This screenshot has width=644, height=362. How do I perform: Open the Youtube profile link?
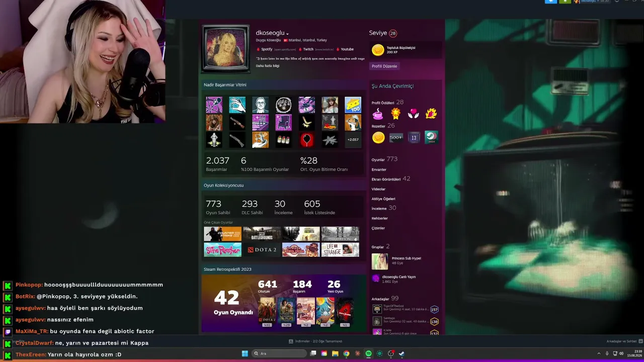(347, 49)
